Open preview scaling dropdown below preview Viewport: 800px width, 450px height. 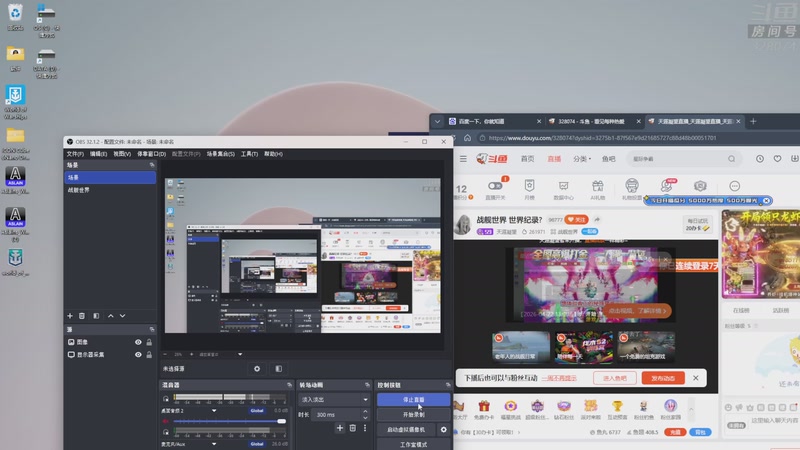[240, 354]
